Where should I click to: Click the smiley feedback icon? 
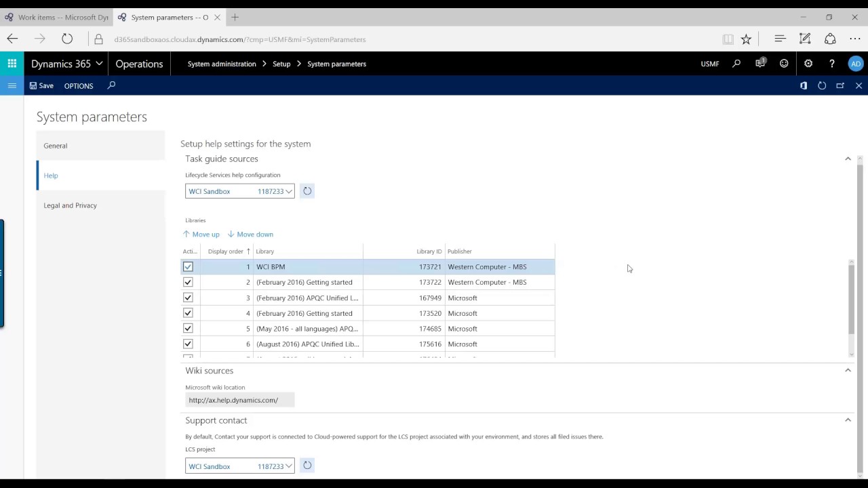[784, 64]
